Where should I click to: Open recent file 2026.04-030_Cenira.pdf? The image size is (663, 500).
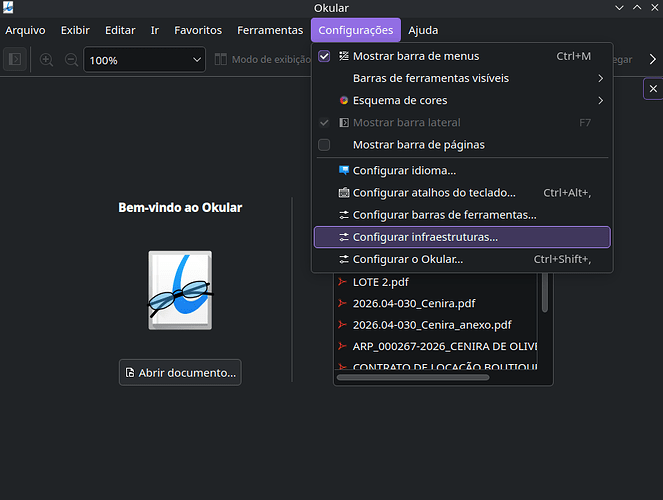click(436, 303)
